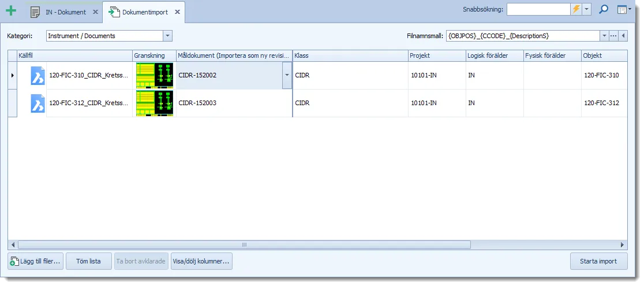Click Logisk förälder IN in 120-FIC-312 row
The image size is (644, 286).
494,103
